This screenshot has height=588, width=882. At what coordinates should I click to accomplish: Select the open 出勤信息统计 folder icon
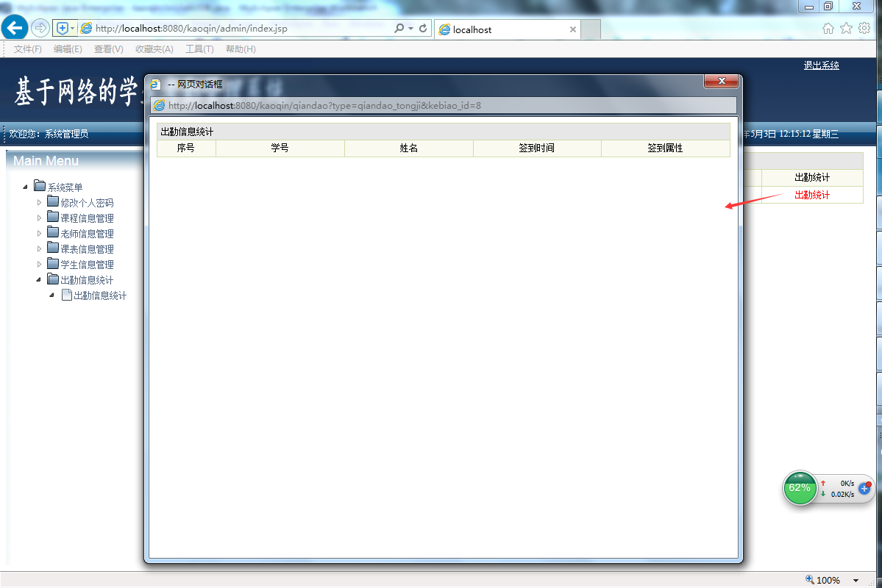click(53, 279)
